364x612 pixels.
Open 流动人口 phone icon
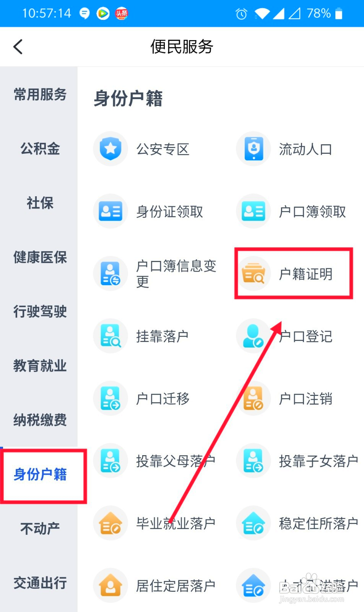[x=253, y=149]
